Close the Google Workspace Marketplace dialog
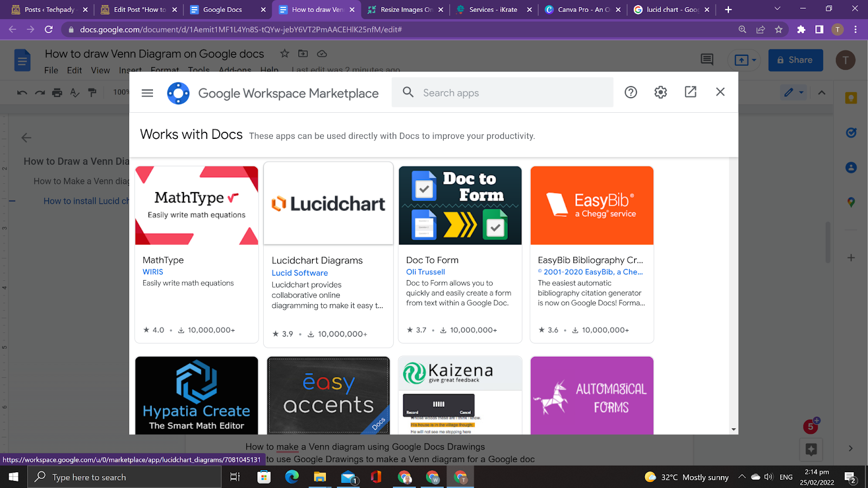 click(720, 92)
